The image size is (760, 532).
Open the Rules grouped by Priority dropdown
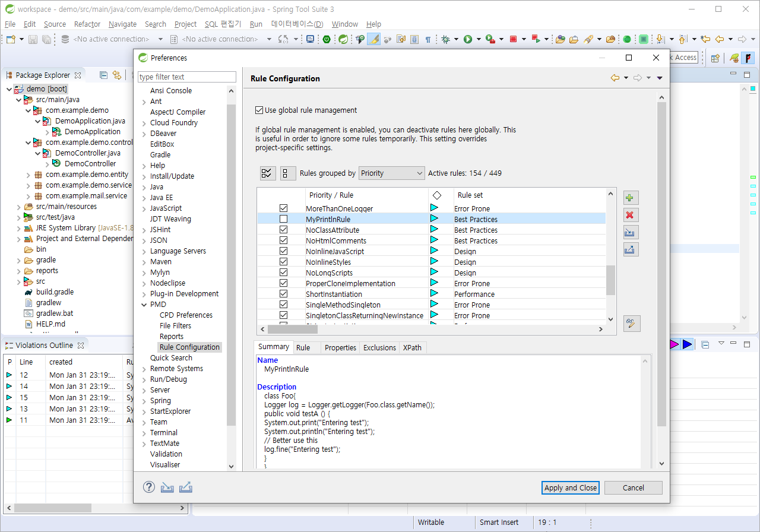(392, 173)
